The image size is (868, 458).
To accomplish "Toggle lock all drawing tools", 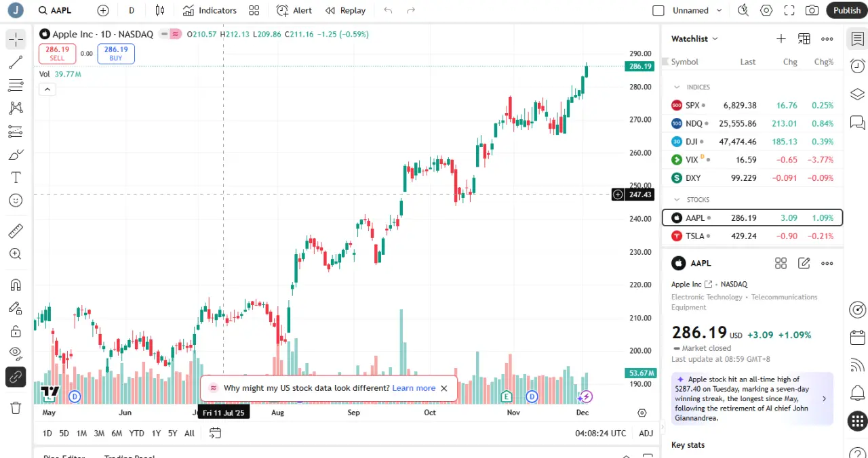I will pos(16,331).
